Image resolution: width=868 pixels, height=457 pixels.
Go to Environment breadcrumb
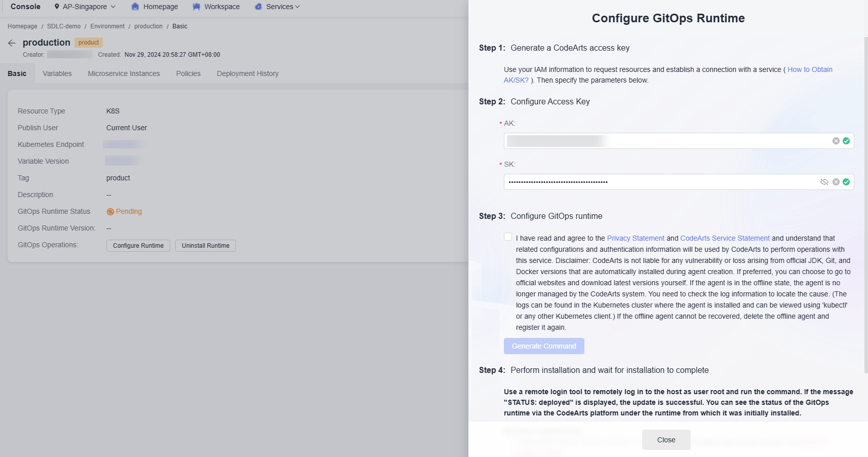coord(107,26)
